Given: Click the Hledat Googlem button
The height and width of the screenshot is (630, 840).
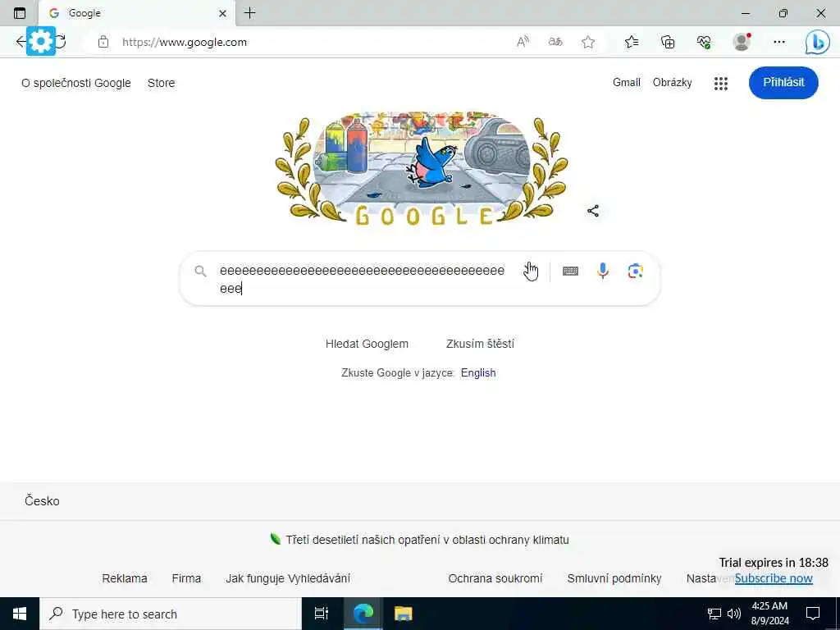Looking at the screenshot, I should click(x=367, y=344).
